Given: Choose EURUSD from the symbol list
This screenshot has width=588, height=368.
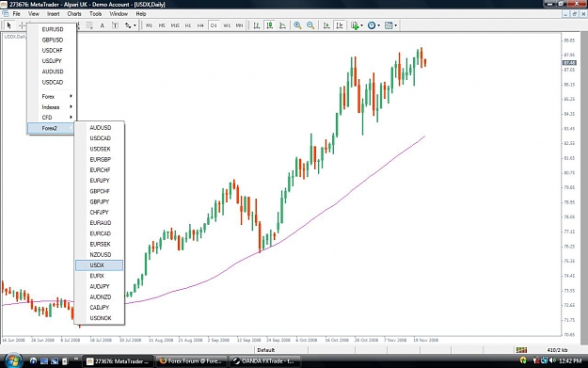Looking at the screenshot, I should coord(52,29).
